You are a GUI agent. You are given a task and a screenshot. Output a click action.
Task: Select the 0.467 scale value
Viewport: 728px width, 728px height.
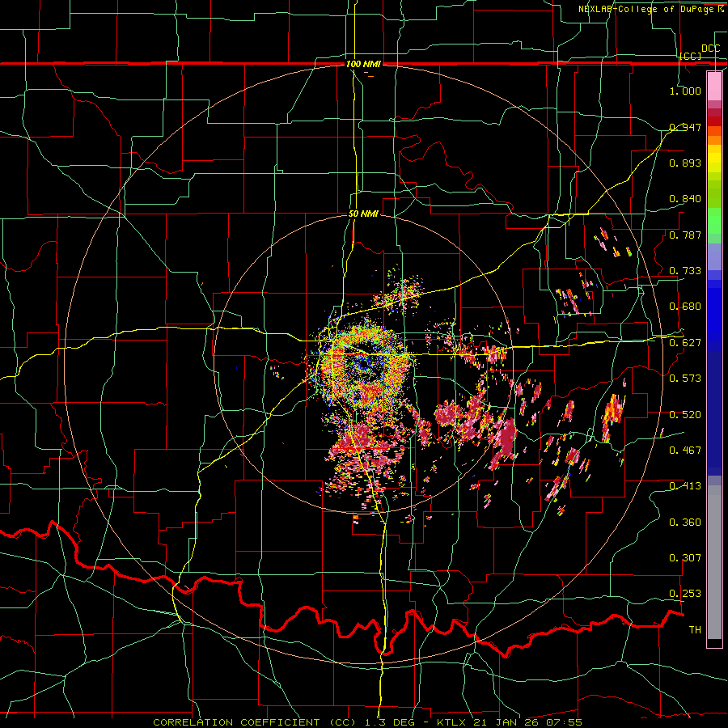click(685, 451)
